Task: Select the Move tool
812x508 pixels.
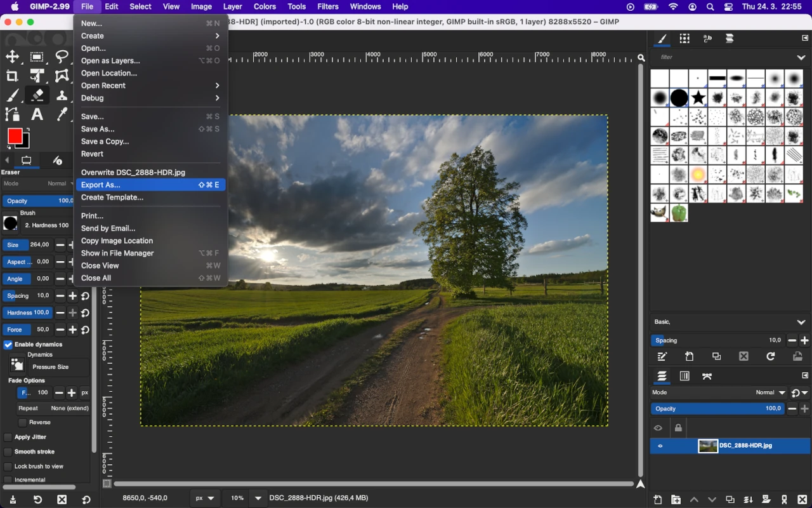Action: pos(12,57)
